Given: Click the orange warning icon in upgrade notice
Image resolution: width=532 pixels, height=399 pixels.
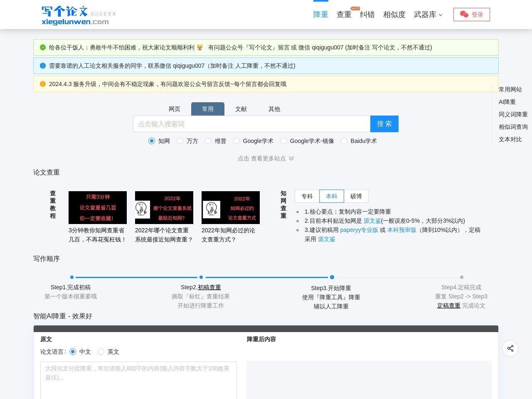Looking at the screenshot, I should pos(43,84).
